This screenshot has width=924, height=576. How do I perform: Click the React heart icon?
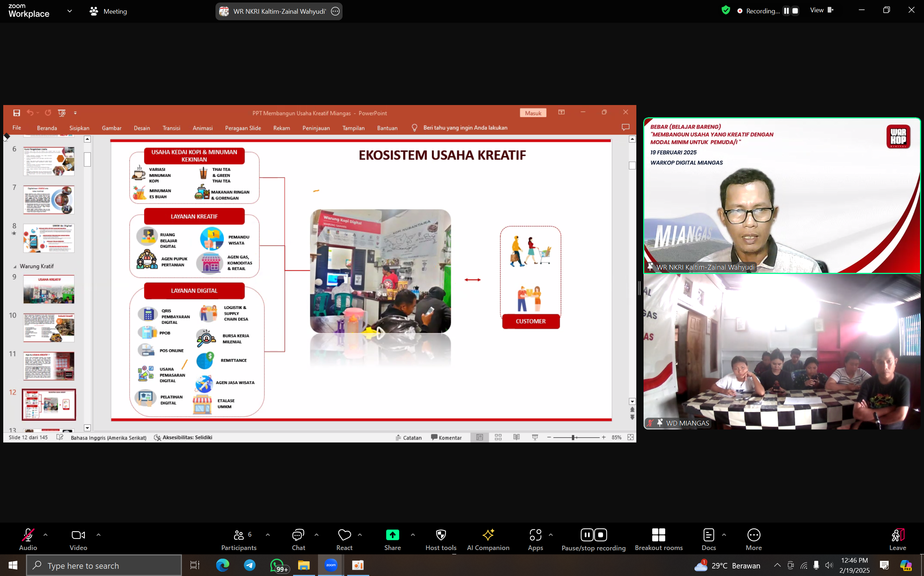coord(344,535)
